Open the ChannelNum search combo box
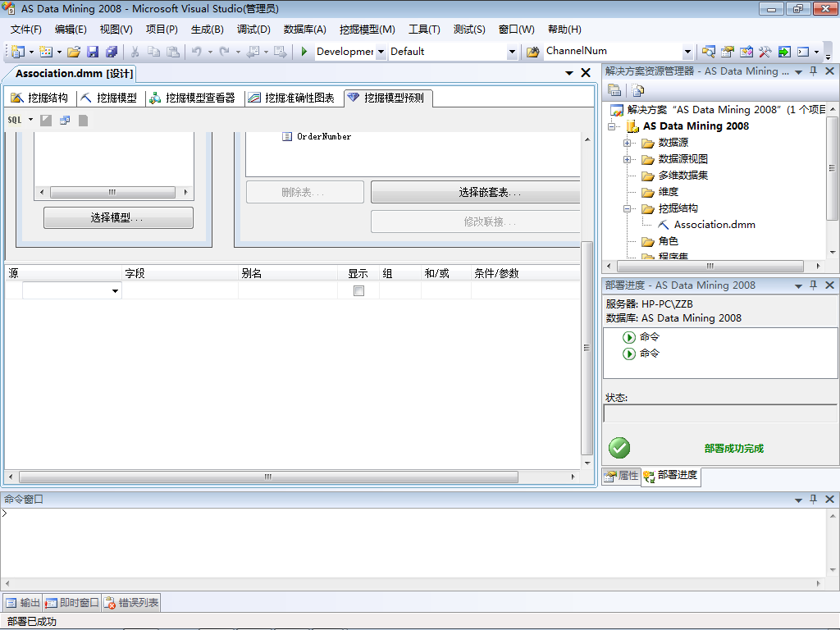Viewport: 840px width, 630px height. click(x=688, y=52)
